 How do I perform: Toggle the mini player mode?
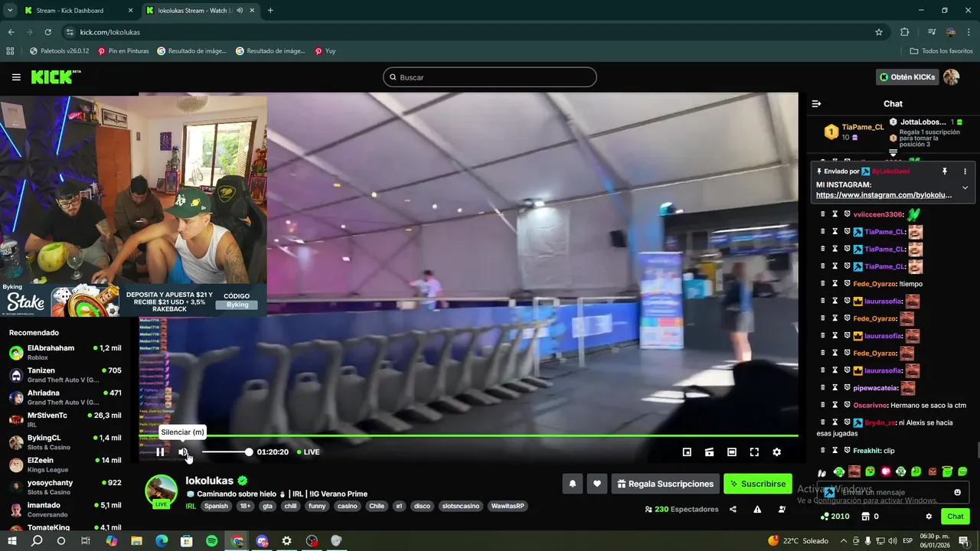click(687, 452)
